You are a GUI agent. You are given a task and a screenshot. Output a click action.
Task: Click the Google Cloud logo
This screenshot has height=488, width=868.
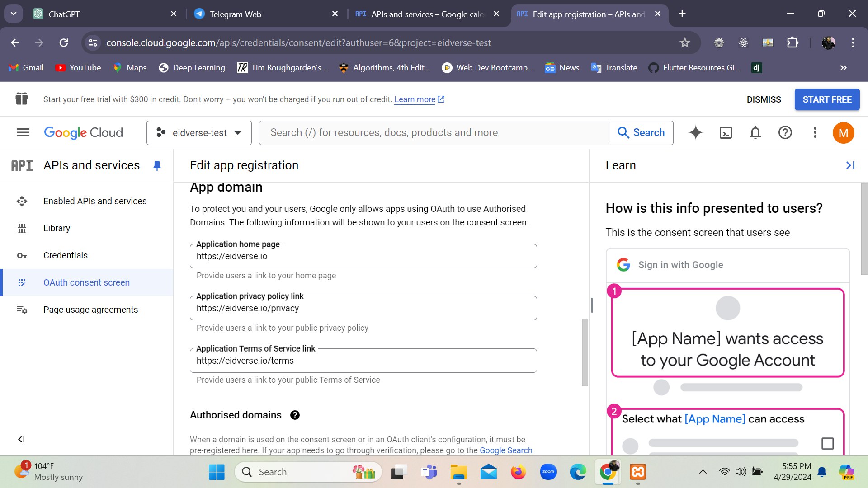(x=83, y=132)
